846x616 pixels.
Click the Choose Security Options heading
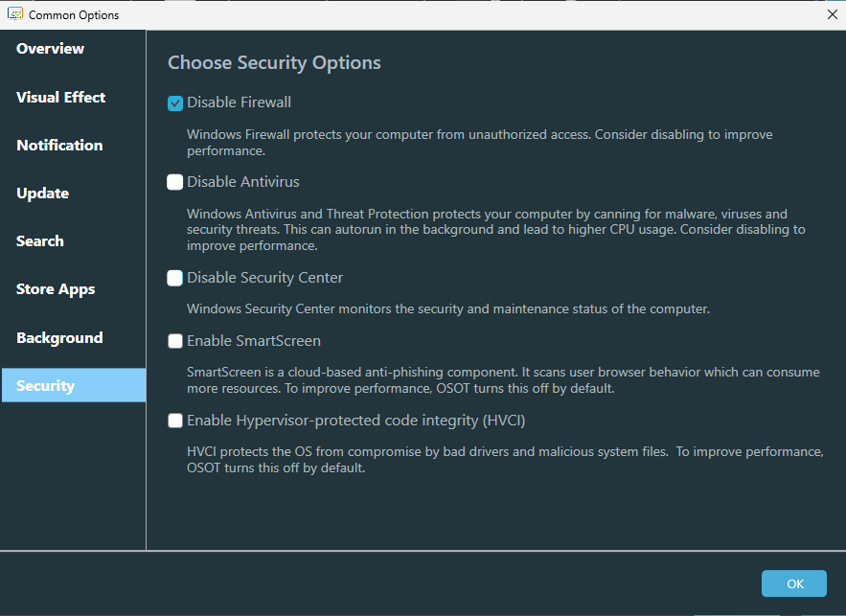tap(274, 63)
